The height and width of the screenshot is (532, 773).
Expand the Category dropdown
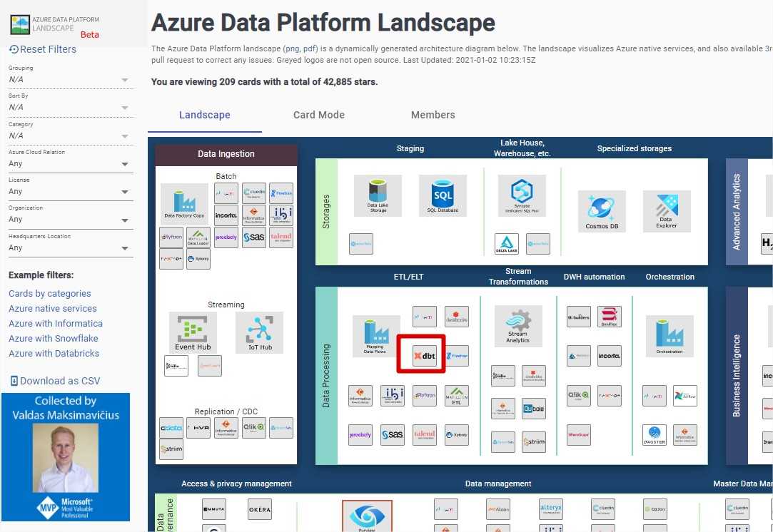tap(71, 135)
